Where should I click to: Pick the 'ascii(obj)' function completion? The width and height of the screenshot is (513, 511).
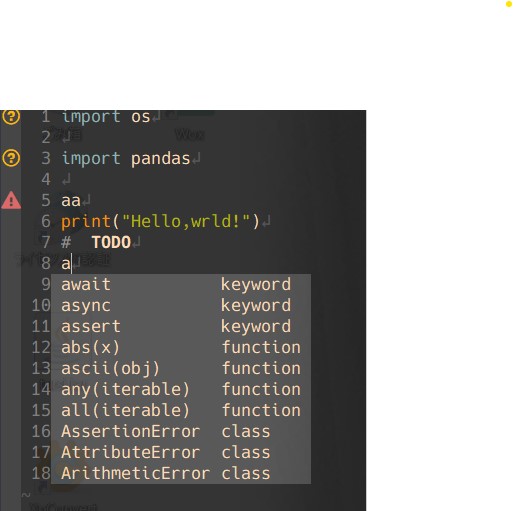click(181, 369)
